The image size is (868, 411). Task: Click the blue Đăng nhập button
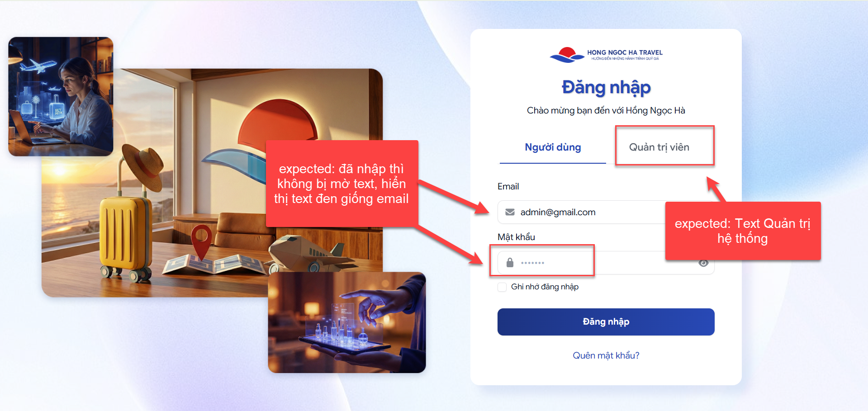[606, 322]
